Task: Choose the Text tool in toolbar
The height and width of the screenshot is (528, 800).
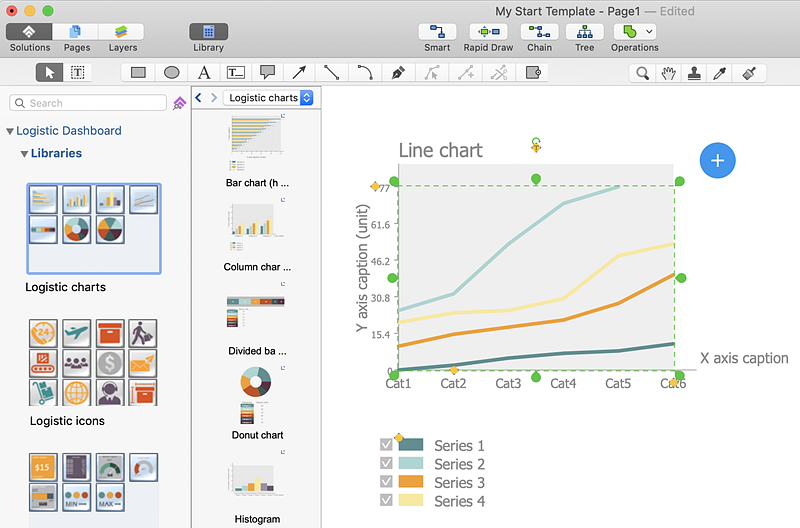Action: tap(204, 72)
